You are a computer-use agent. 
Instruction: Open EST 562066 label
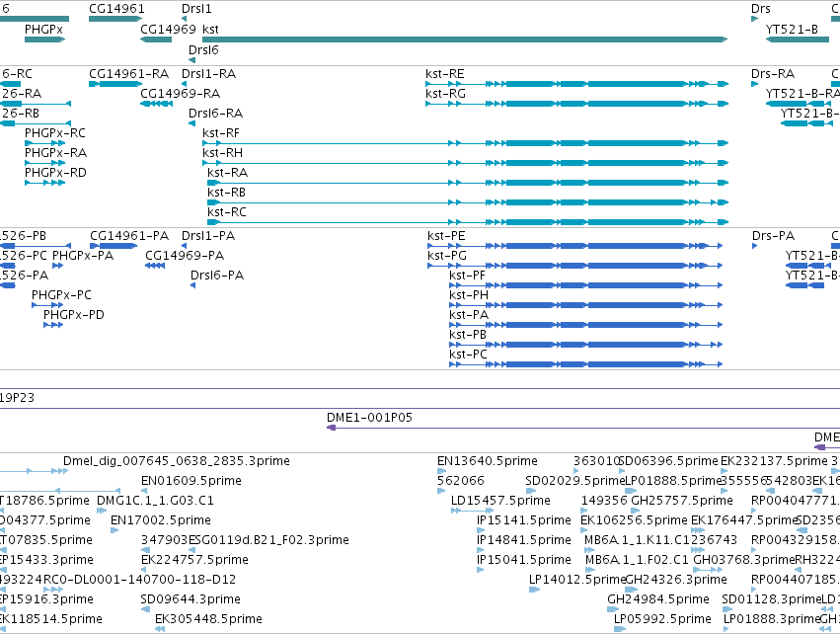tap(461, 481)
